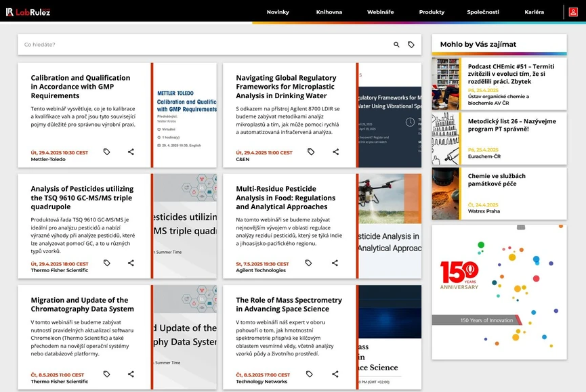
Task: Open the user account icon
Action: tap(573, 12)
